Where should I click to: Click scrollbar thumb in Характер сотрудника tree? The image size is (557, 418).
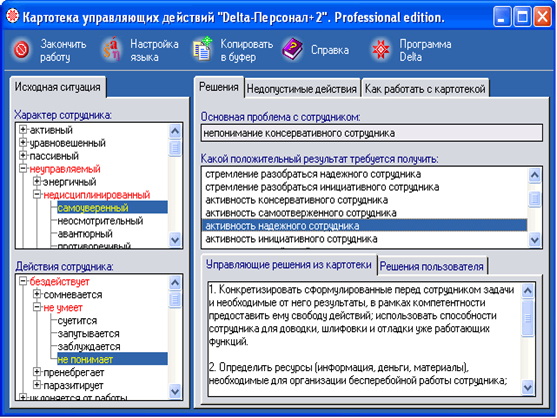[175, 147]
